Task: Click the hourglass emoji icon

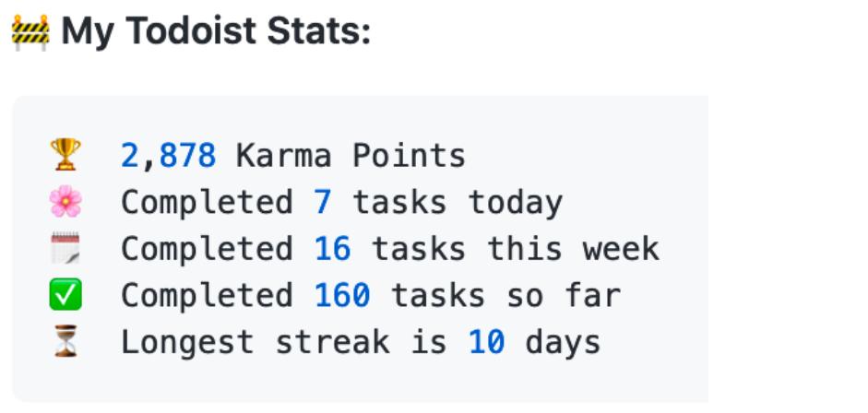Action: (x=65, y=342)
